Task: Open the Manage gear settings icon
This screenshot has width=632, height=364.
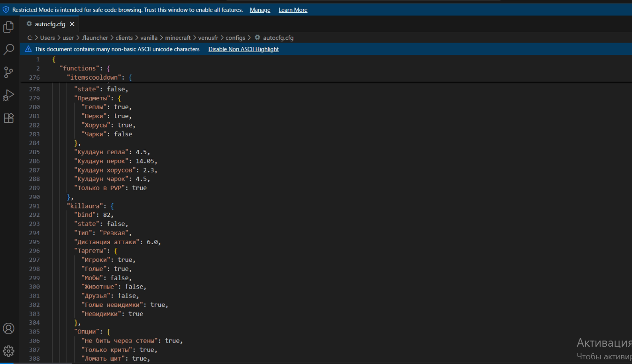Action: point(8,351)
